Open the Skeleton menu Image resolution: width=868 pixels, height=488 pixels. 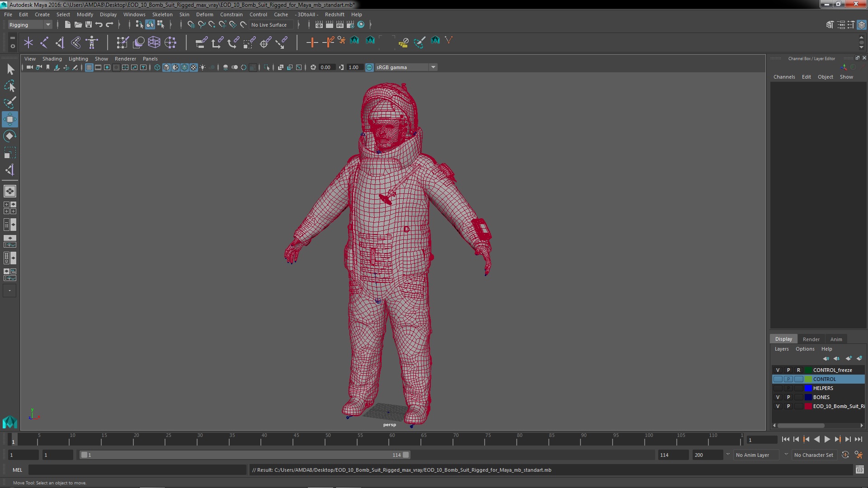(x=162, y=14)
